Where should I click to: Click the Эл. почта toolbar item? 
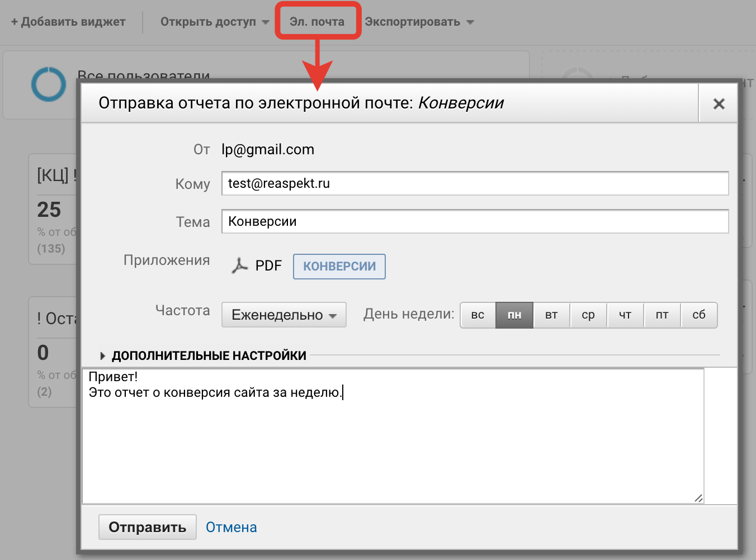(318, 20)
